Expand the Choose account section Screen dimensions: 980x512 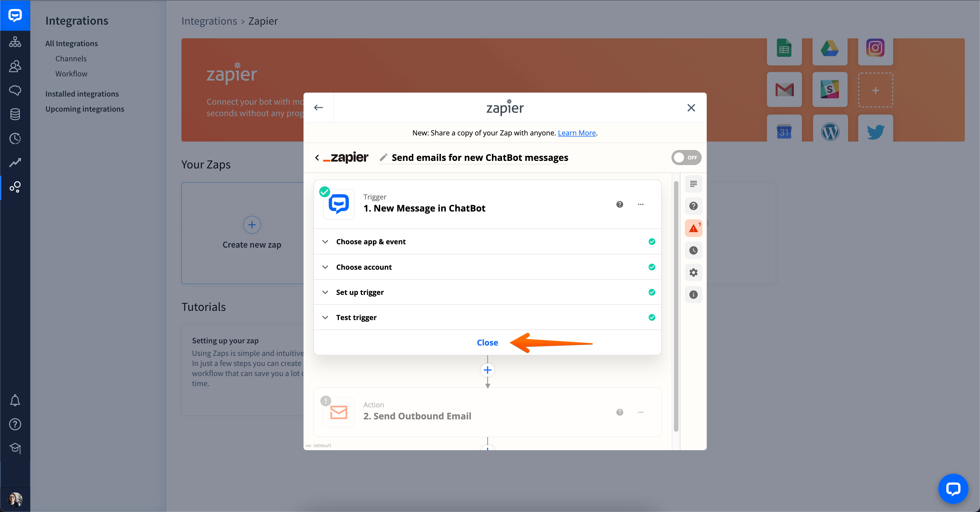pos(487,267)
